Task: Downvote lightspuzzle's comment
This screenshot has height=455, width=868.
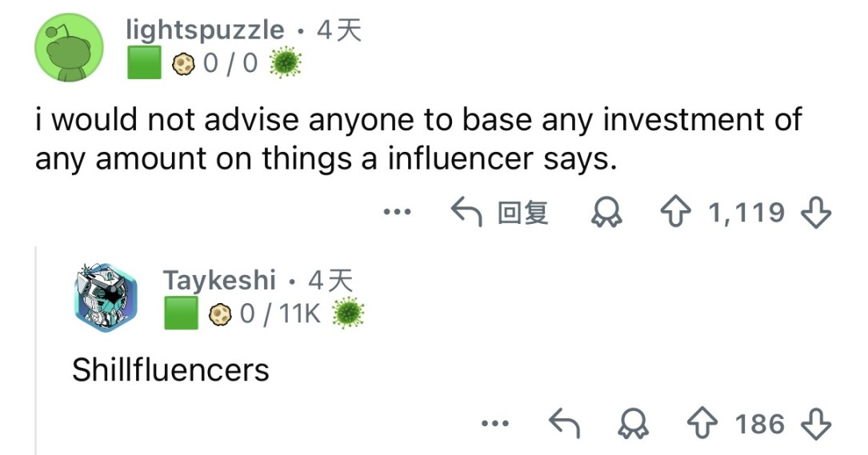Action: coord(818,212)
